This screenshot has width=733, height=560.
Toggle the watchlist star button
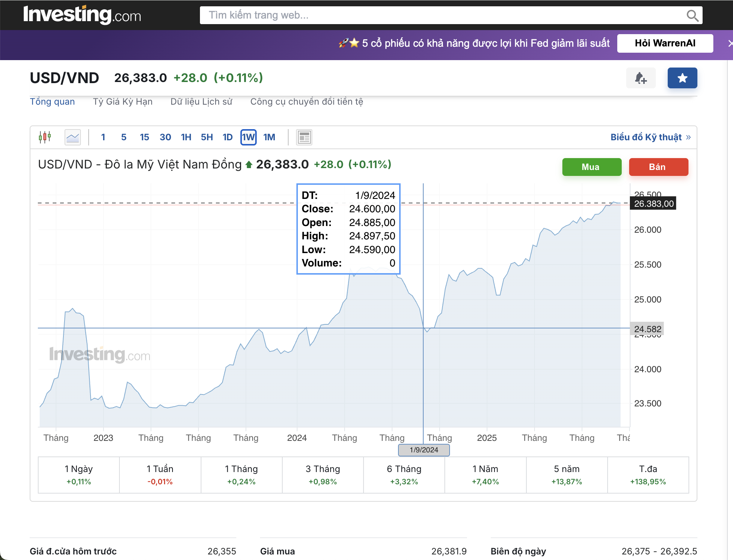click(682, 78)
